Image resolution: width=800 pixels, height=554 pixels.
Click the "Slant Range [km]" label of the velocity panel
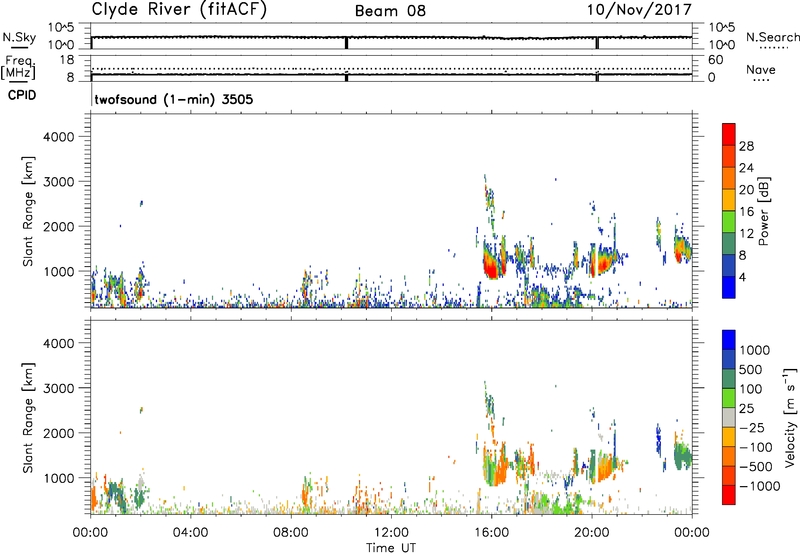pyautogui.click(x=28, y=417)
